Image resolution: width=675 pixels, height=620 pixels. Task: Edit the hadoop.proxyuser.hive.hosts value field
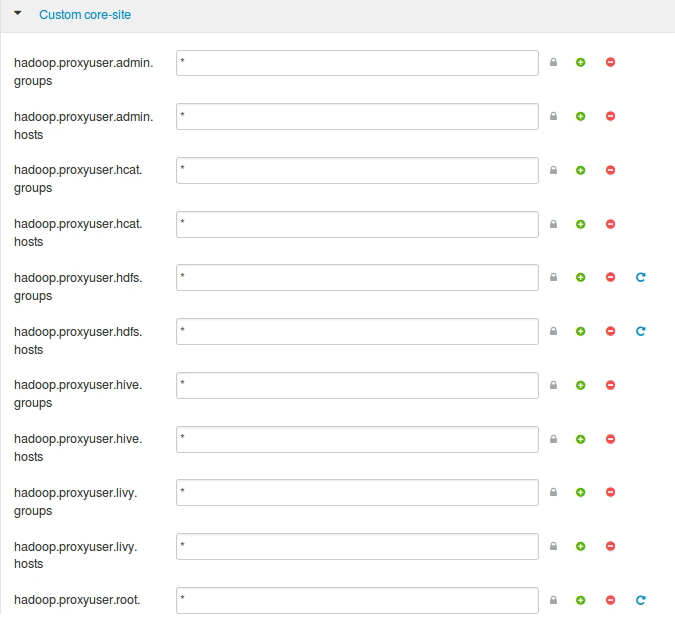357,439
